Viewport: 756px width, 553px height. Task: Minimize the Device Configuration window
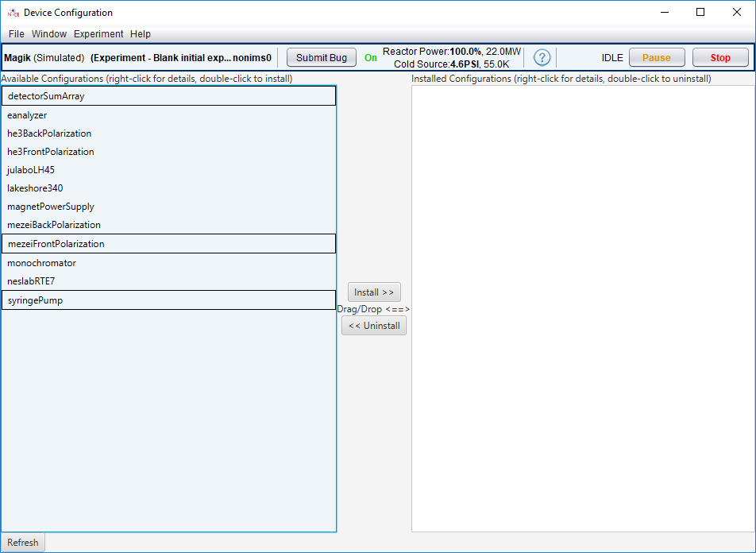click(665, 12)
